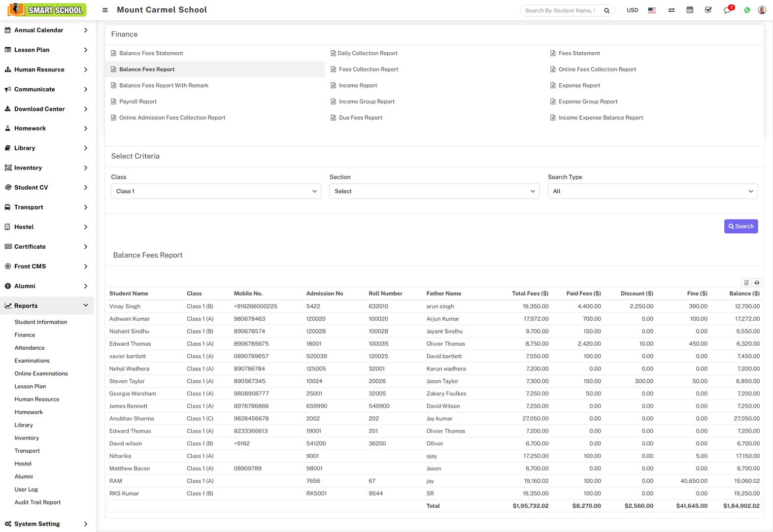The width and height of the screenshot is (773, 532).
Task: Export the report to Excel icon
Action: pos(746,283)
